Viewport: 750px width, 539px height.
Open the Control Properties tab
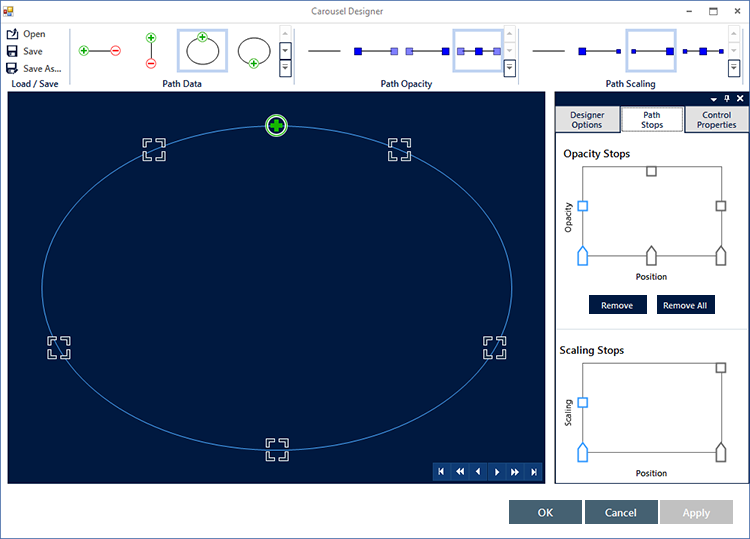(717, 120)
